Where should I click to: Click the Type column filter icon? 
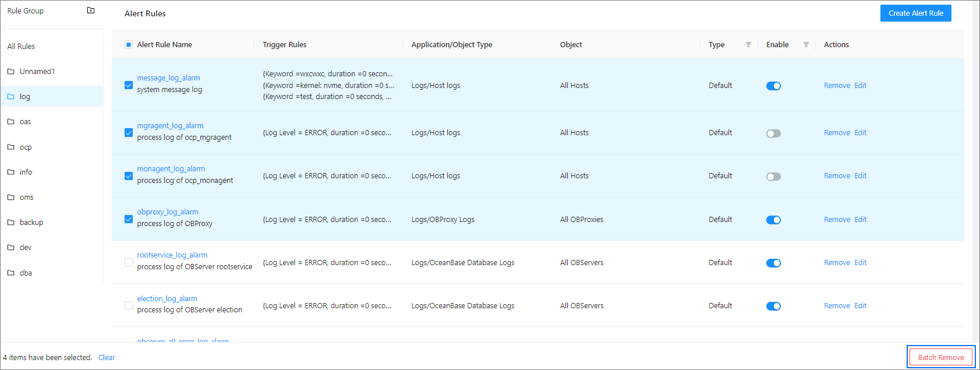[x=748, y=45]
